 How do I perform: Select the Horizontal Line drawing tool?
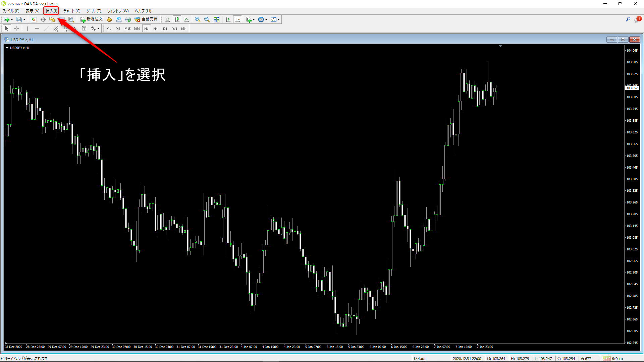37,29
